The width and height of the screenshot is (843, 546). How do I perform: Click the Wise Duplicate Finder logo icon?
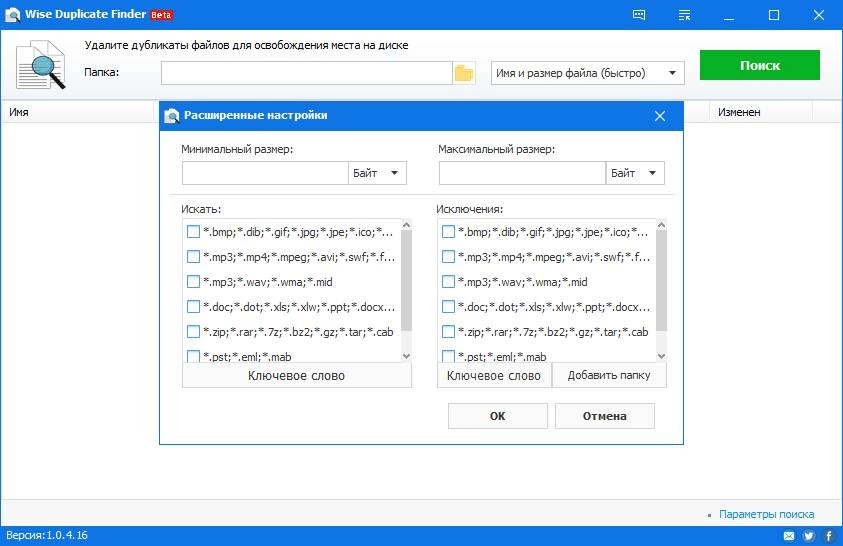pos(12,15)
